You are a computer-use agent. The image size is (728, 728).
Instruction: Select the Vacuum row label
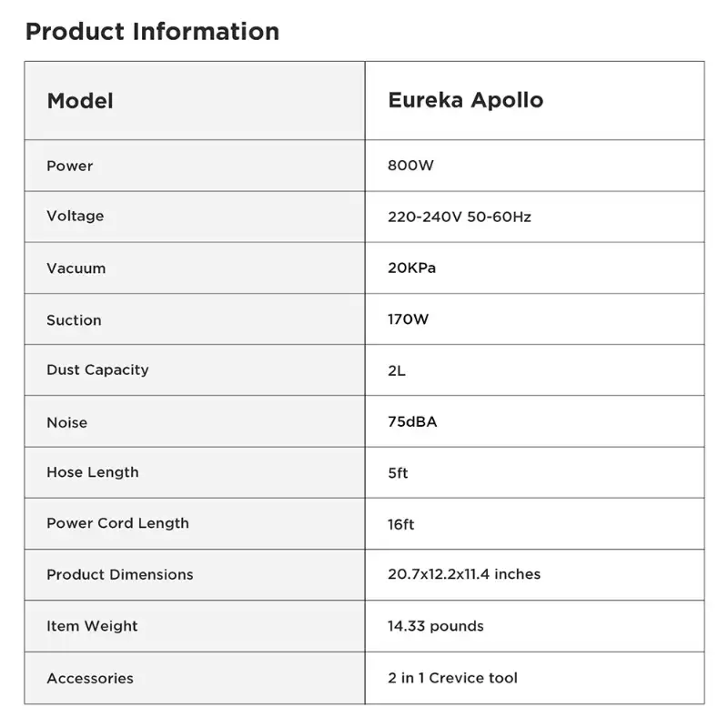click(76, 268)
